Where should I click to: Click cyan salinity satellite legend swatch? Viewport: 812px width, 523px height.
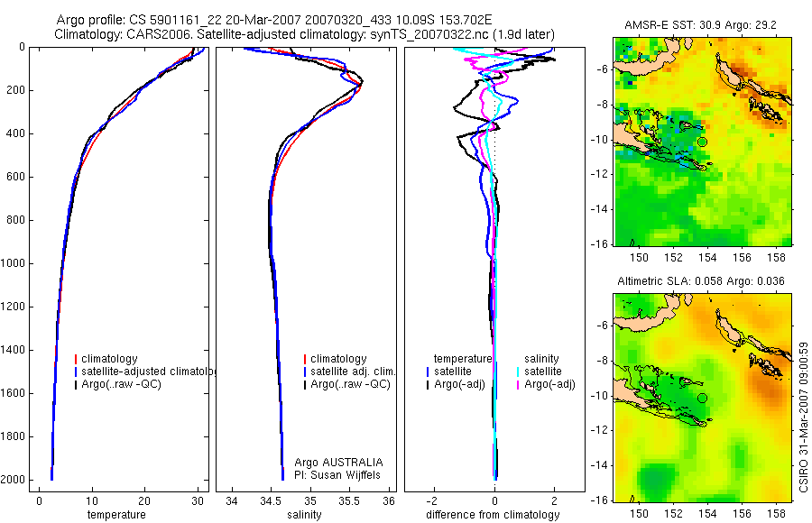[518, 372]
